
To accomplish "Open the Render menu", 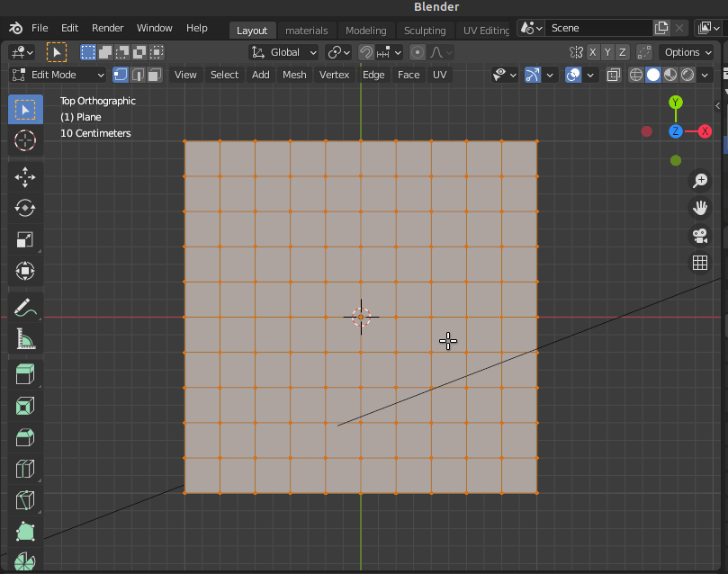I will 107,28.
